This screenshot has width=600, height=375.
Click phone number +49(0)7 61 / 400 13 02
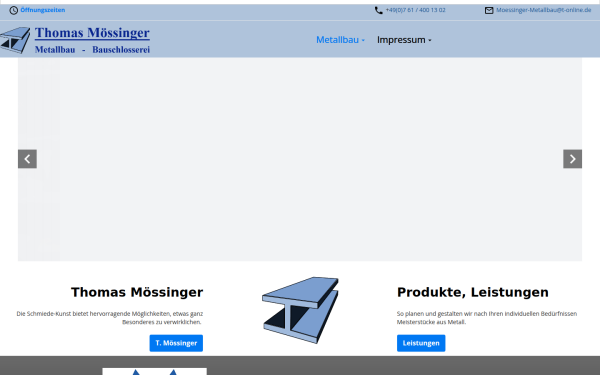(415, 10)
